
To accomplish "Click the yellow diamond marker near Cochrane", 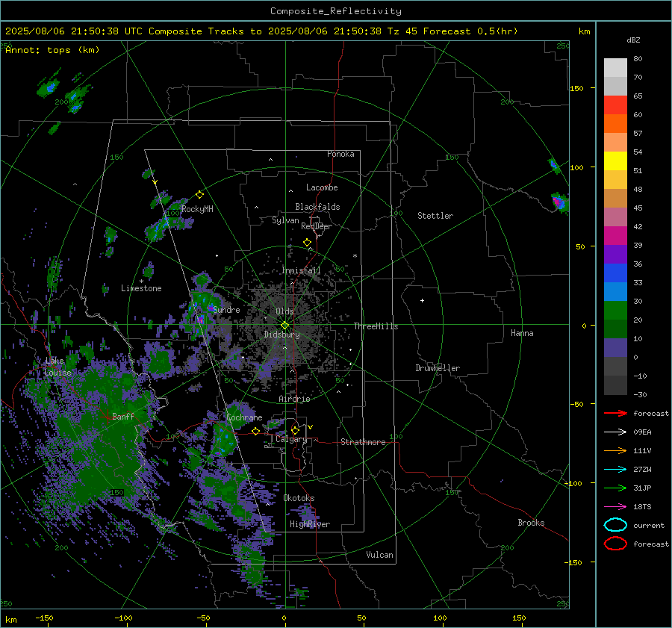I will point(255,432).
